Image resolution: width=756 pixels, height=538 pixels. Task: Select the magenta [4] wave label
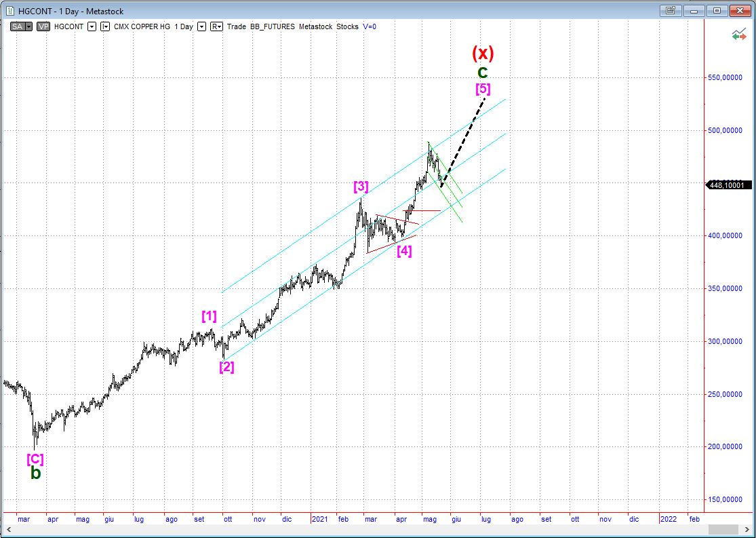[x=404, y=251]
